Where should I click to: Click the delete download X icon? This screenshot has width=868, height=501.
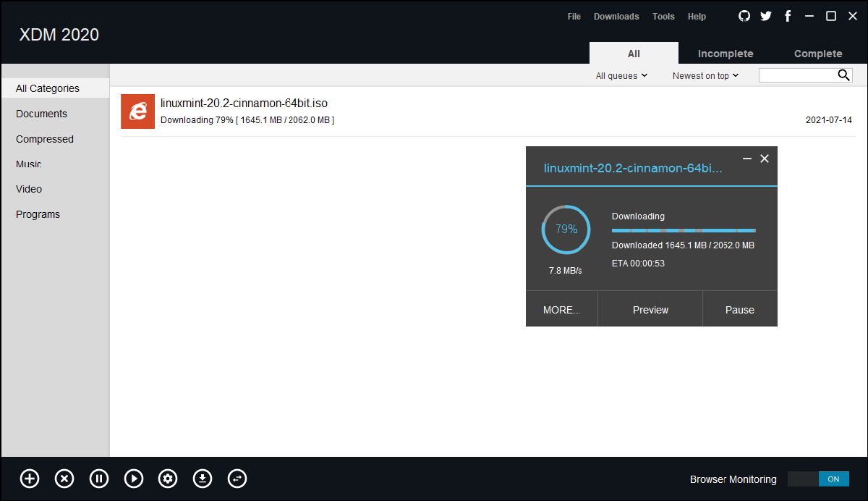pos(64,479)
